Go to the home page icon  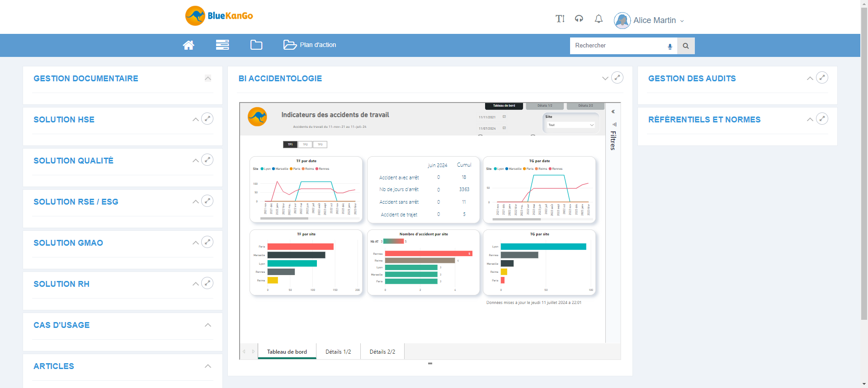click(x=189, y=45)
